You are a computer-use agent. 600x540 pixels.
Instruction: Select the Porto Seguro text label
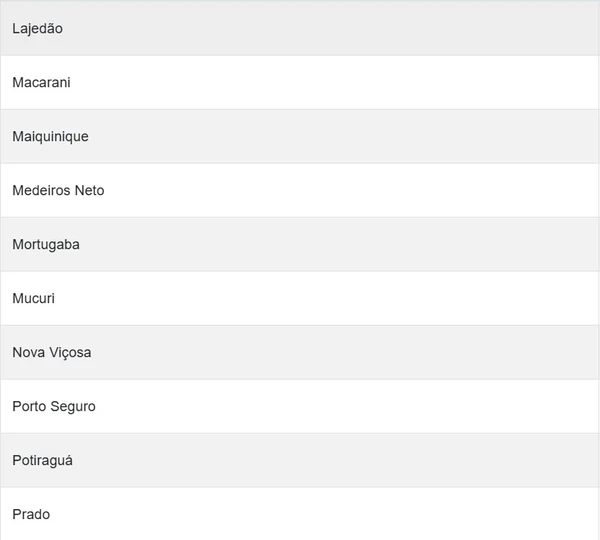point(54,407)
